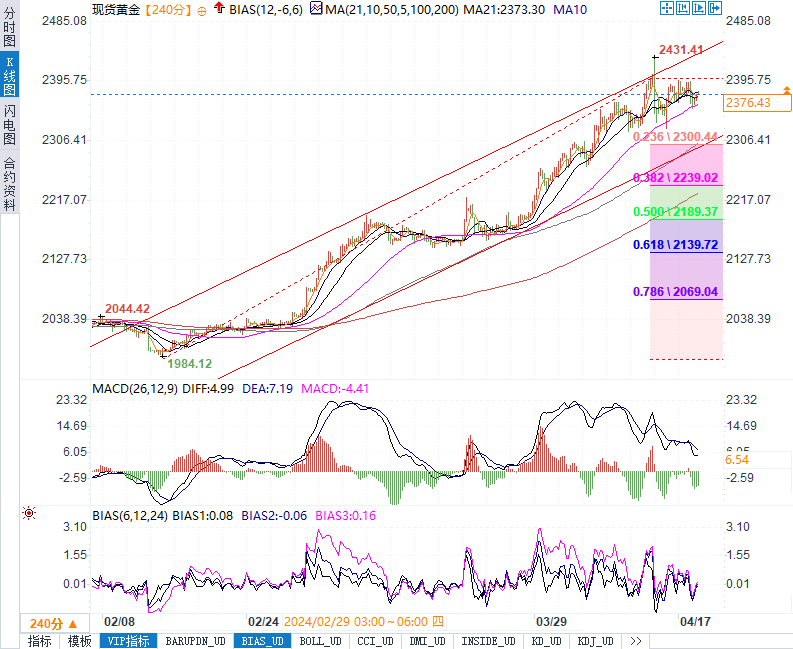Open the 合约资料 sidebar tab
Viewport: 793px width, 649px height.
tap(10, 183)
